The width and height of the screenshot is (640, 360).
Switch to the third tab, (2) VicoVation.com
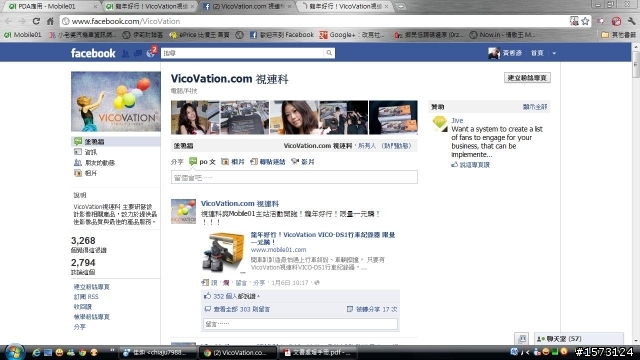[x=247, y=6]
